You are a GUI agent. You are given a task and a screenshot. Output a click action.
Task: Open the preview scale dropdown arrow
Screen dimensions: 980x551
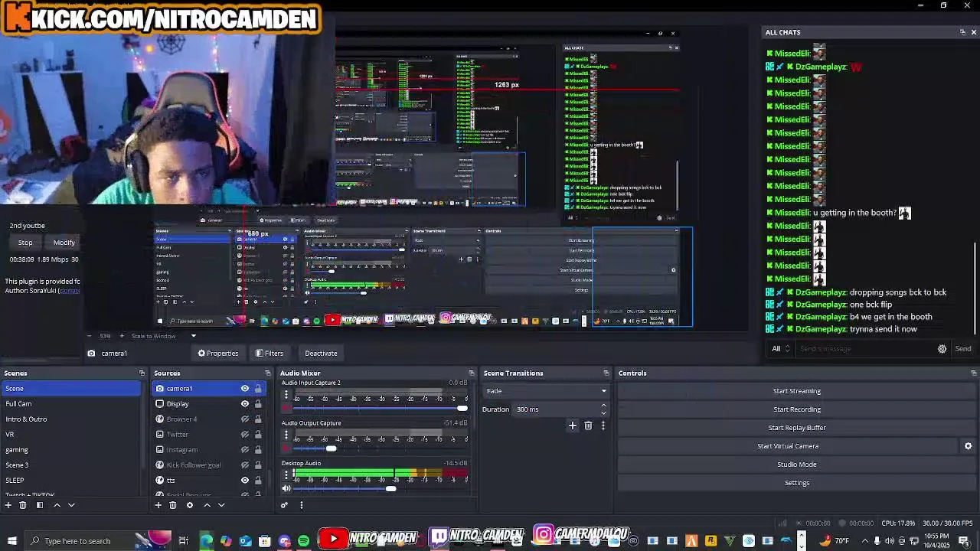tap(193, 336)
